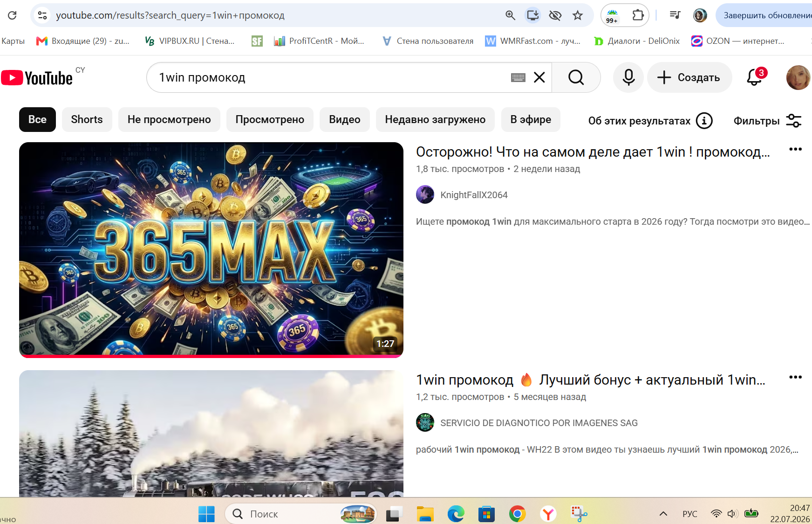
Task: Open Snipping Tool from the taskbar
Action: click(579, 514)
